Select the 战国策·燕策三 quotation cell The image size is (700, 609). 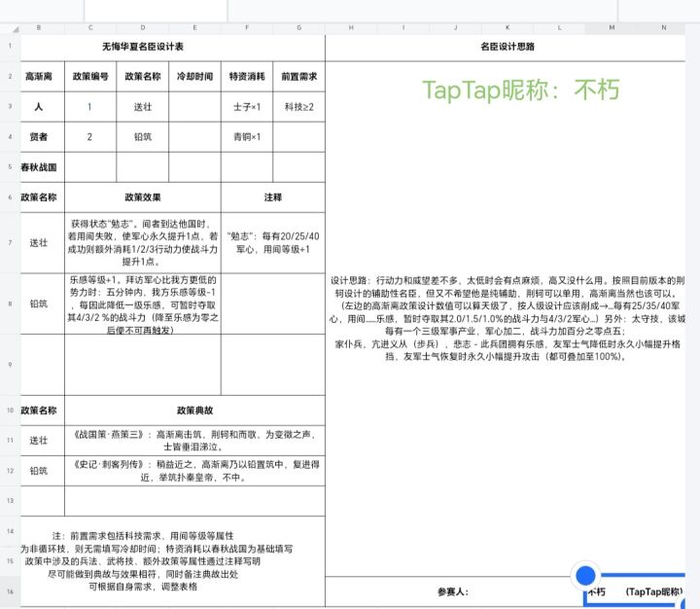[194, 440]
